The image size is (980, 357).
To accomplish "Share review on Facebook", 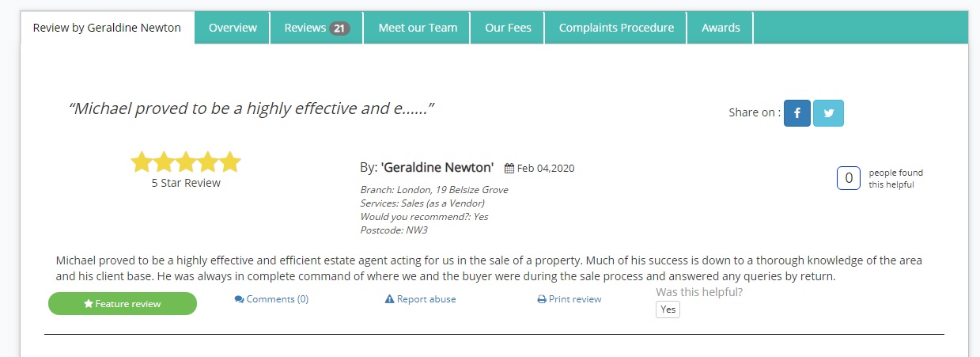I will 796,113.
